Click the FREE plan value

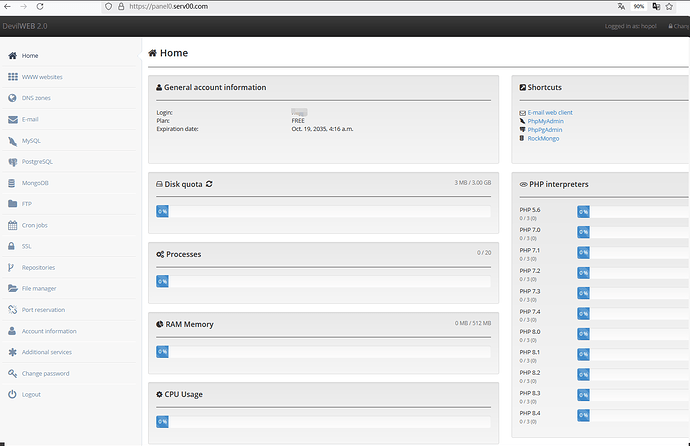coord(298,121)
